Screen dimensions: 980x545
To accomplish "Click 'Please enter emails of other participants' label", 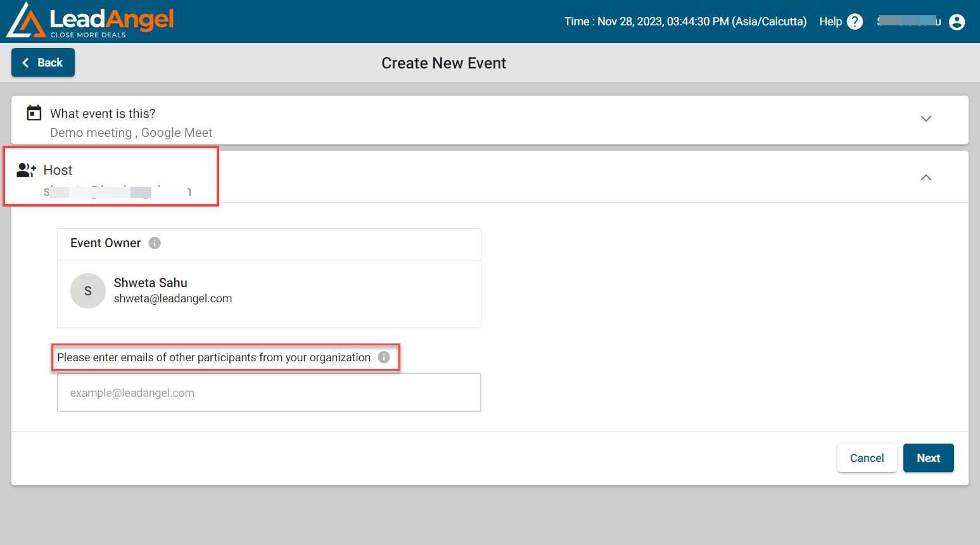I will click(214, 357).
